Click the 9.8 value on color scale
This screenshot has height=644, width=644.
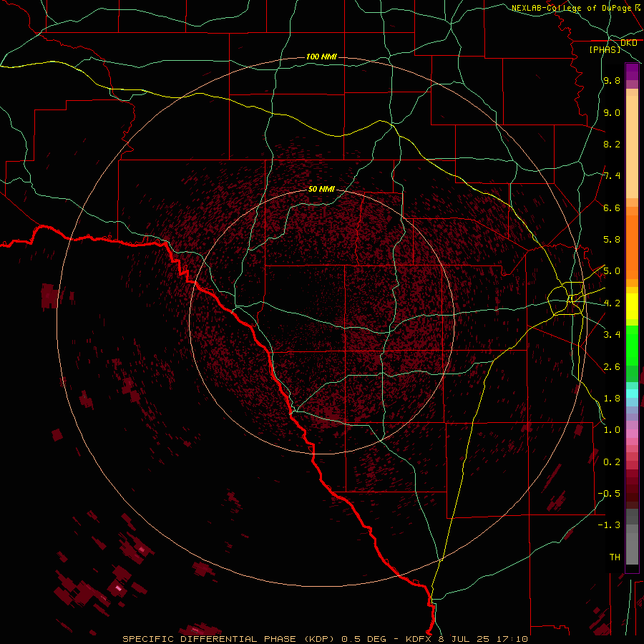coord(612,81)
